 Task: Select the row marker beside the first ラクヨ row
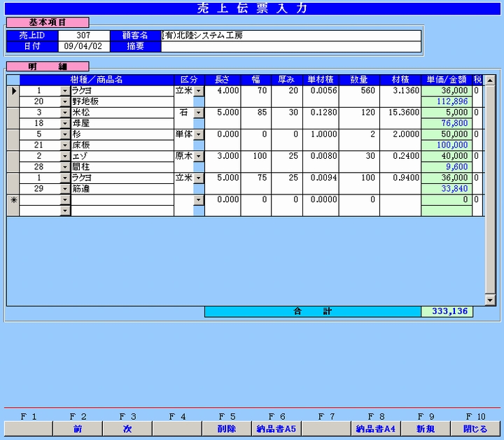point(13,91)
